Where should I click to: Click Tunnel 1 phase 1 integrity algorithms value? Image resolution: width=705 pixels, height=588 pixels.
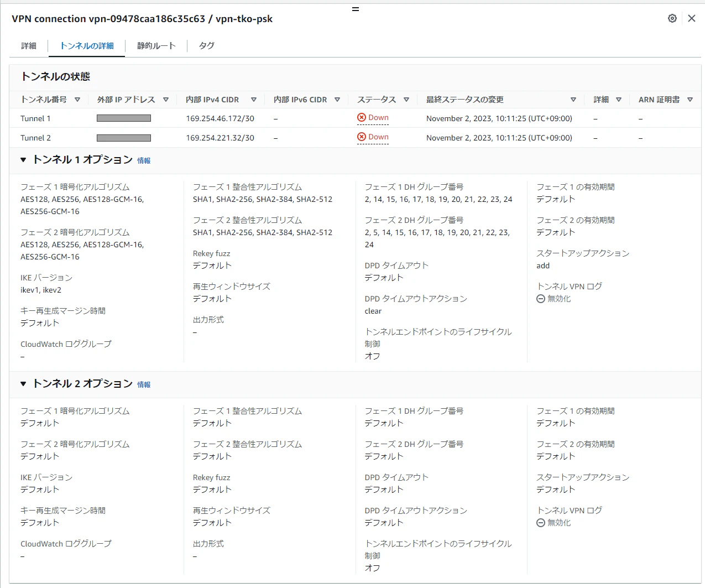click(x=263, y=199)
